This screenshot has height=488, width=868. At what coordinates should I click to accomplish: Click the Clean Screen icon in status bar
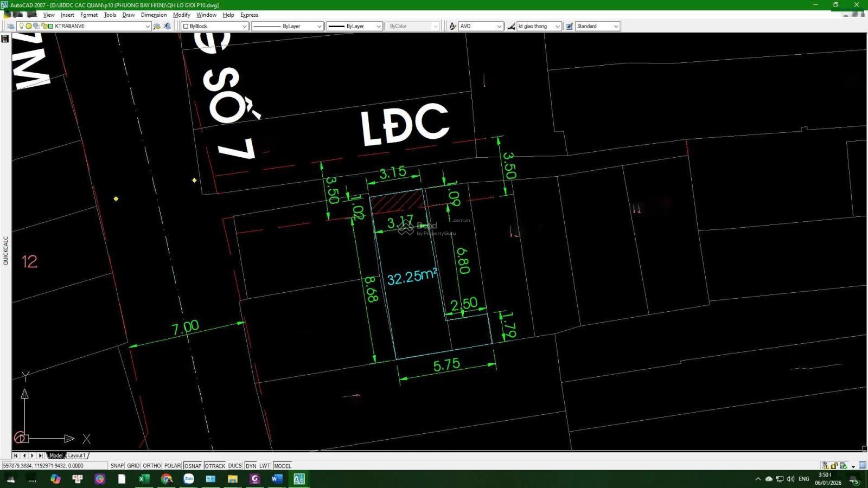point(862,465)
